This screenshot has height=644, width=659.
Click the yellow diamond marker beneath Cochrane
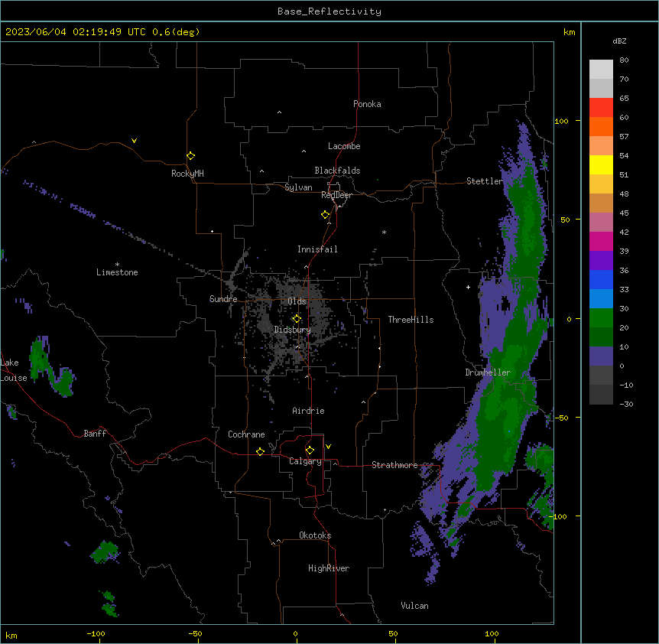click(260, 451)
